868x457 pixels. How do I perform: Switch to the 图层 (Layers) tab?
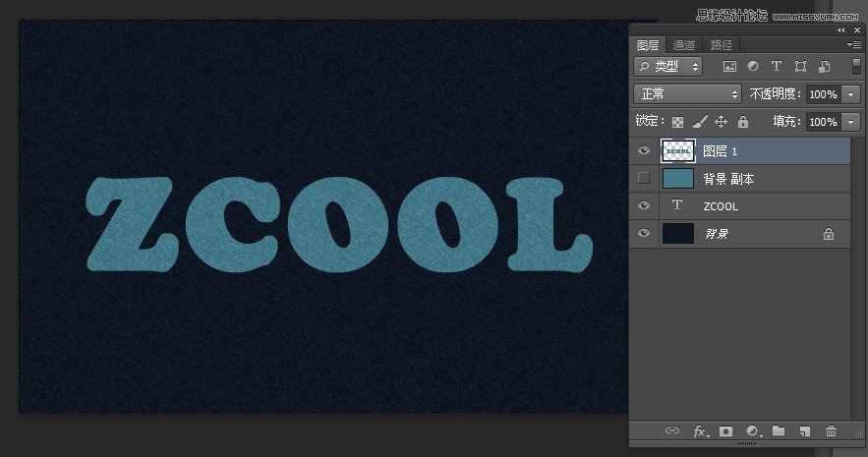click(648, 45)
